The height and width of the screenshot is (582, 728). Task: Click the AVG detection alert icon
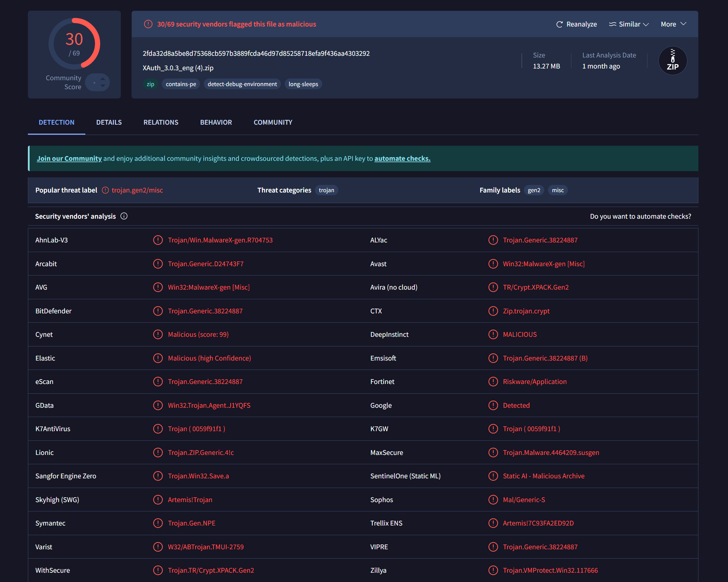click(x=158, y=287)
